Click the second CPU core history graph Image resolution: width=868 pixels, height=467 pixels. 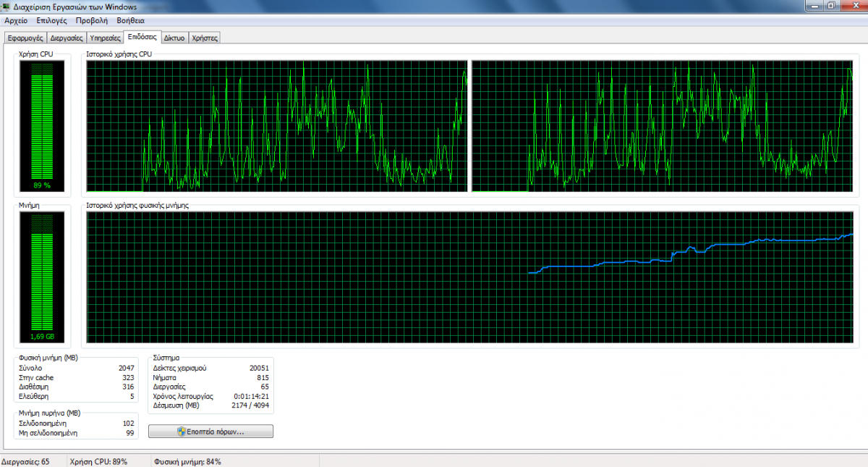663,126
